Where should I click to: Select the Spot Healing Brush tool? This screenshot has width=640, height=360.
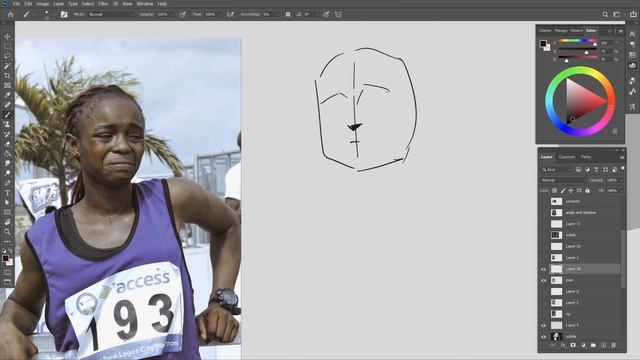tap(7, 105)
